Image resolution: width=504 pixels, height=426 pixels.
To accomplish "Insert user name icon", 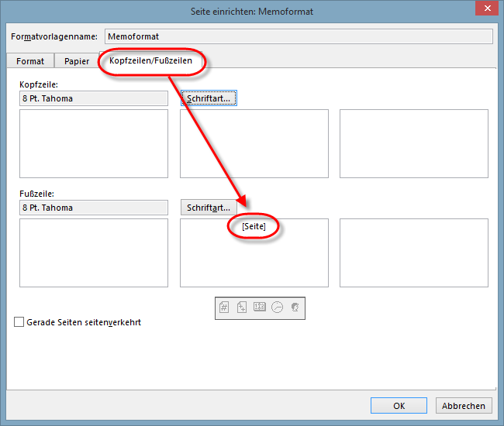I will click(x=295, y=307).
